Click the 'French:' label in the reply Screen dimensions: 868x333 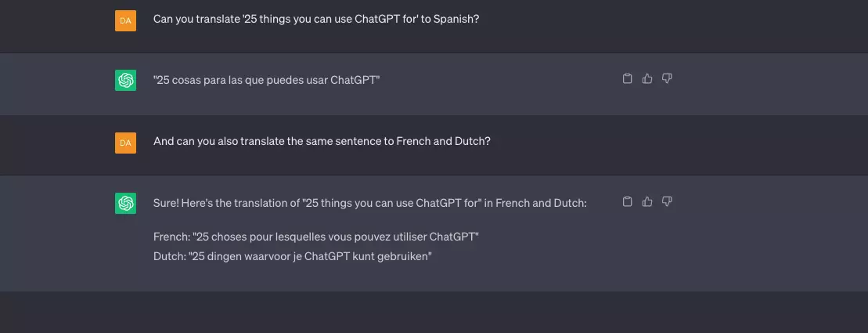pyautogui.click(x=171, y=237)
